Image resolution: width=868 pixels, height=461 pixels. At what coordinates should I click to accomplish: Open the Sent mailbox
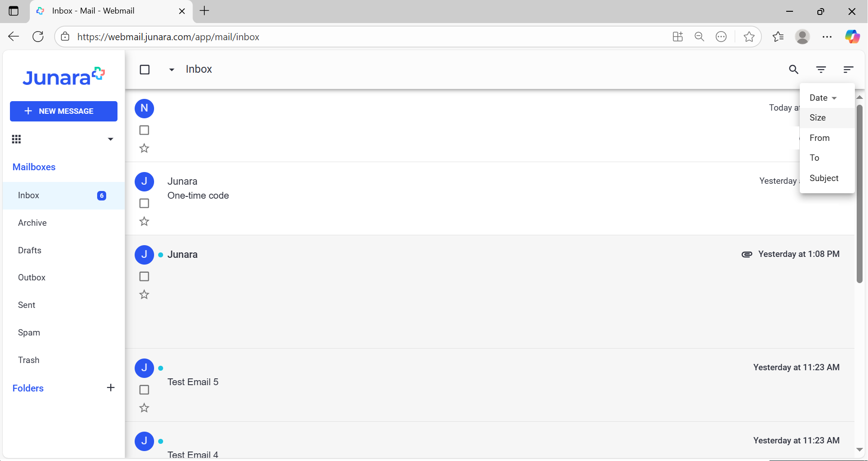[64, 305]
